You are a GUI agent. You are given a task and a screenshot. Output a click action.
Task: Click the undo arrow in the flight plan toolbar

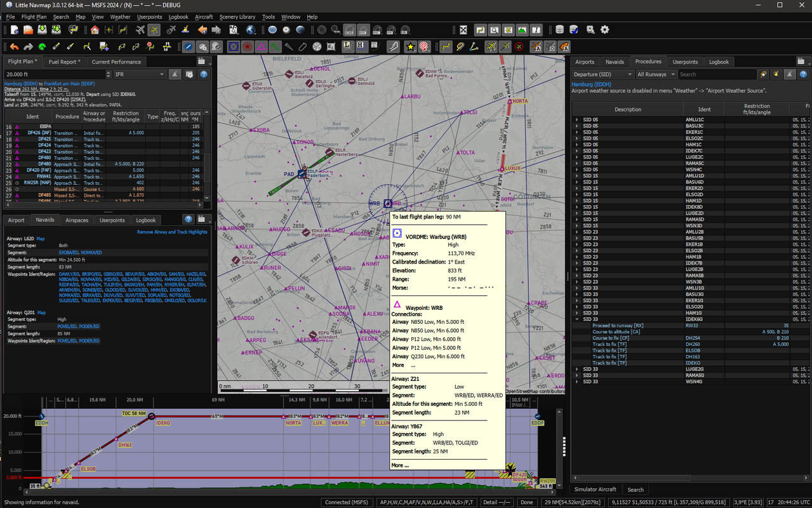[x=14, y=46]
